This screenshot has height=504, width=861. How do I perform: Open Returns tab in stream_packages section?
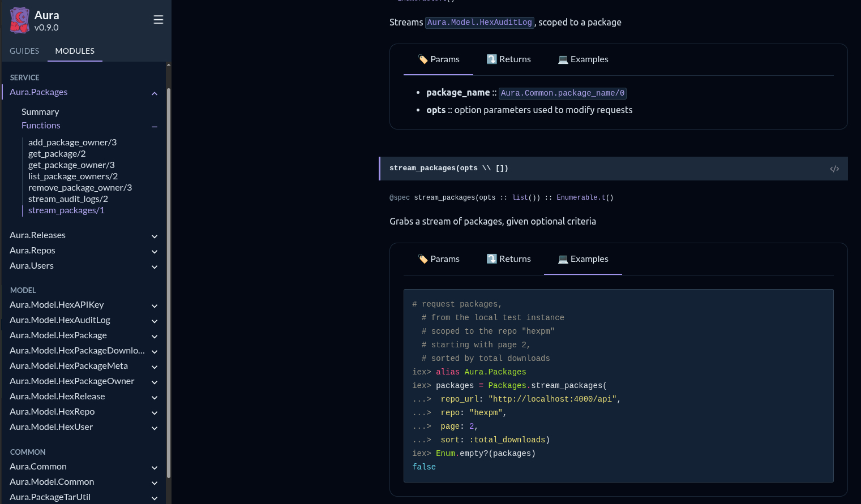click(508, 259)
